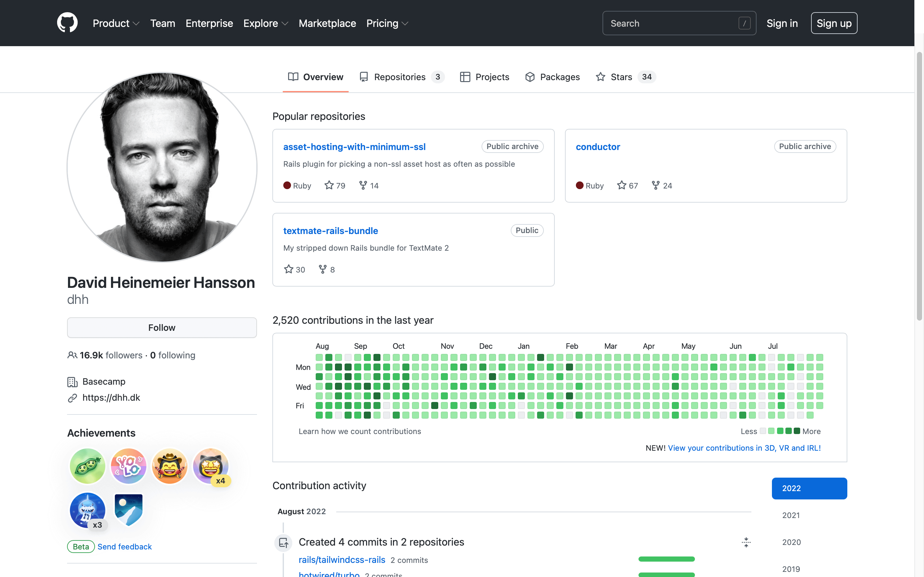Click the link/URL icon next to dhh.dk
This screenshot has height=577, width=924.
[x=71, y=397]
